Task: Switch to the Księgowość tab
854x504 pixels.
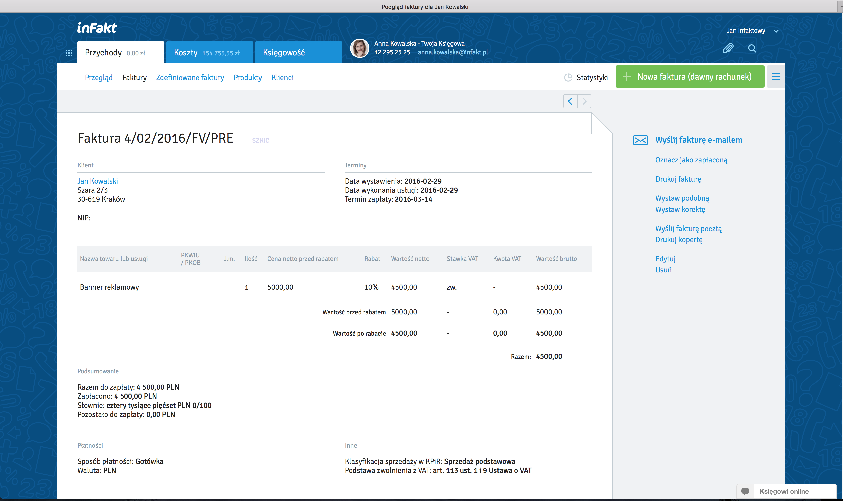Action: point(298,53)
